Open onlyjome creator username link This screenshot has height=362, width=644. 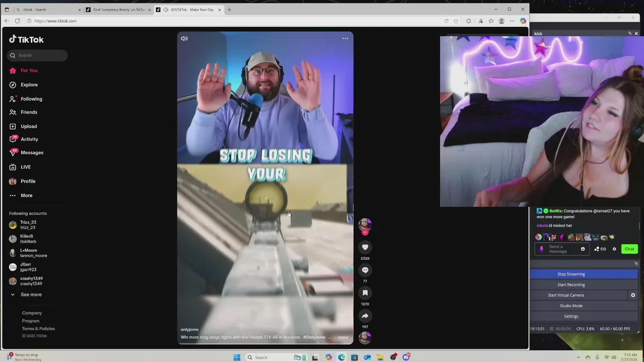tap(190, 329)
